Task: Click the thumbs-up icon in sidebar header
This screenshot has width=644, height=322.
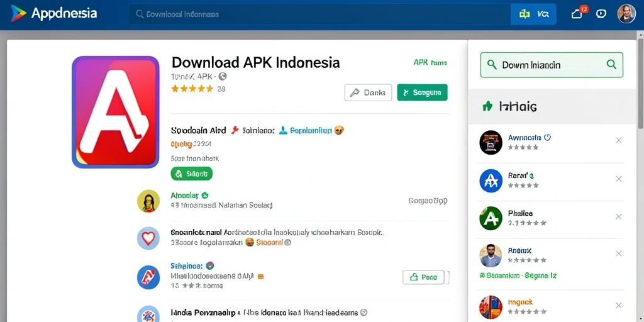Action: [487, 107]
